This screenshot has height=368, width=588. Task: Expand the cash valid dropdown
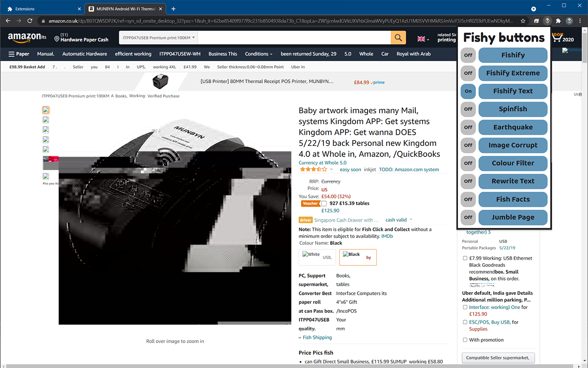coord(399,220)
